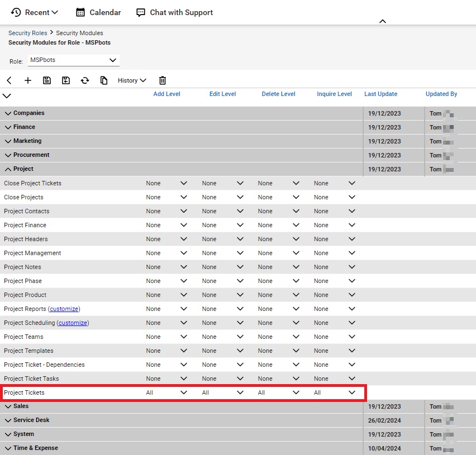This screenshot has width=476, height=455.
Task: Expand the Service Desk section
Action: tap(8, 420)
